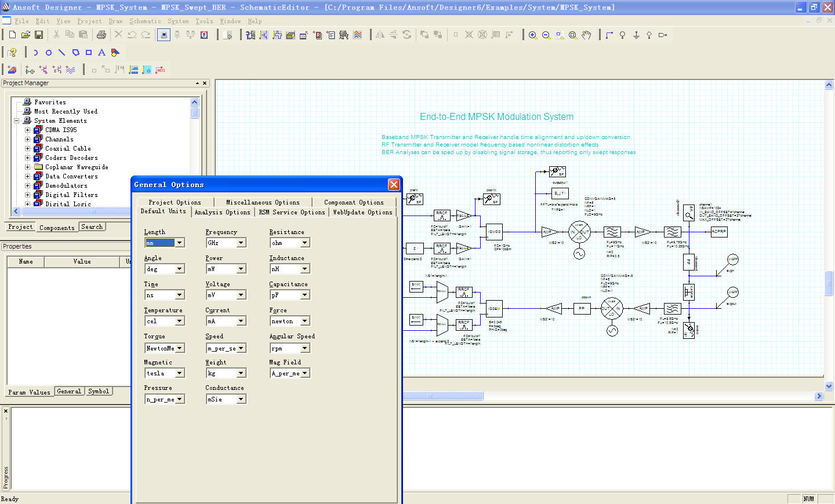Expand the Digital Filters tree node
The height and width of the screenshot is (504, 835).
click(27, 195)
